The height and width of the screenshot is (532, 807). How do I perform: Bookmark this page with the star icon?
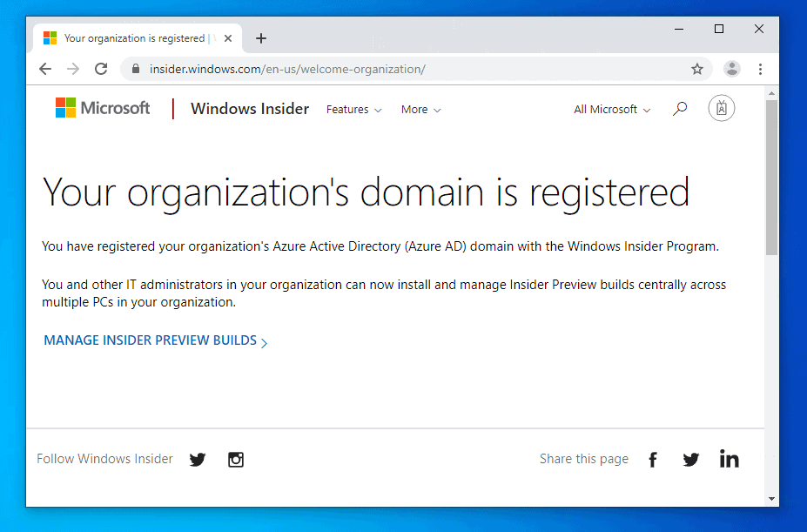click(696, 69)
